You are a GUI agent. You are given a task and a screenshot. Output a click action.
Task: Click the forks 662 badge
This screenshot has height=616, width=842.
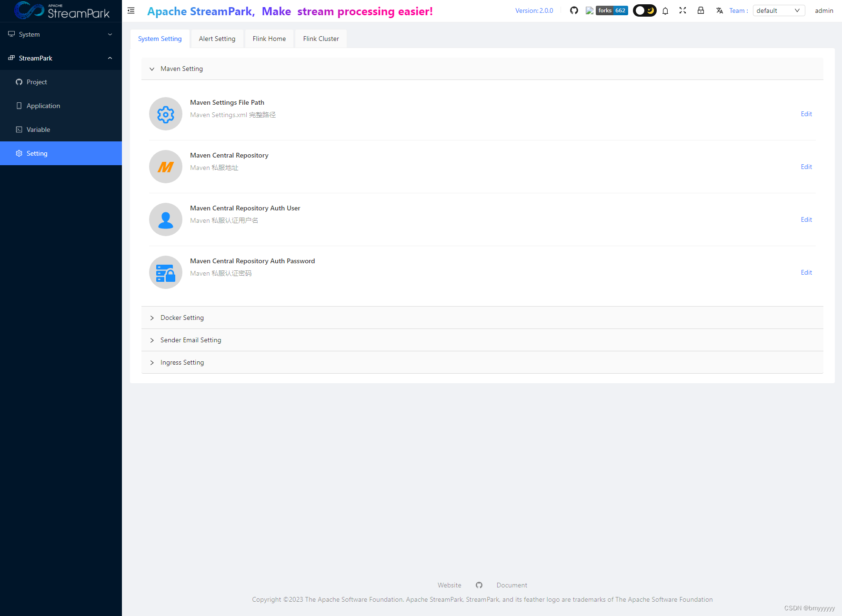click(x=611, y=10)
